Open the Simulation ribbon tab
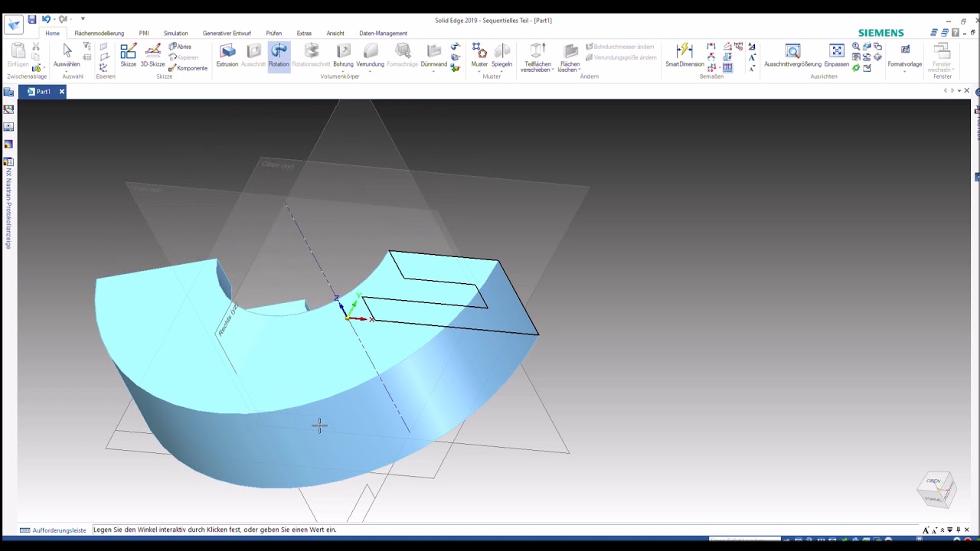 [x=175, y=34]
